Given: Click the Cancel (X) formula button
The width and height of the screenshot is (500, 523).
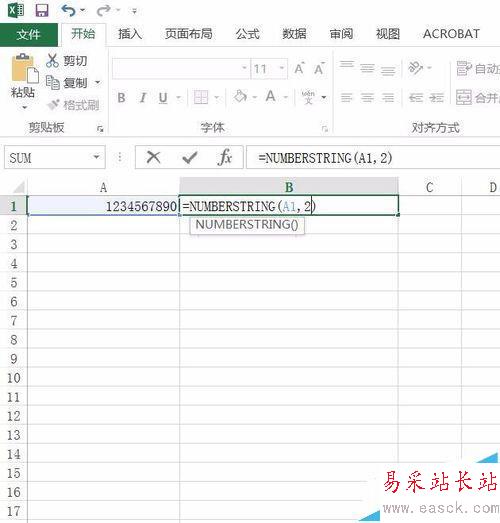Looking at the screenshot, I should [153, 157].
